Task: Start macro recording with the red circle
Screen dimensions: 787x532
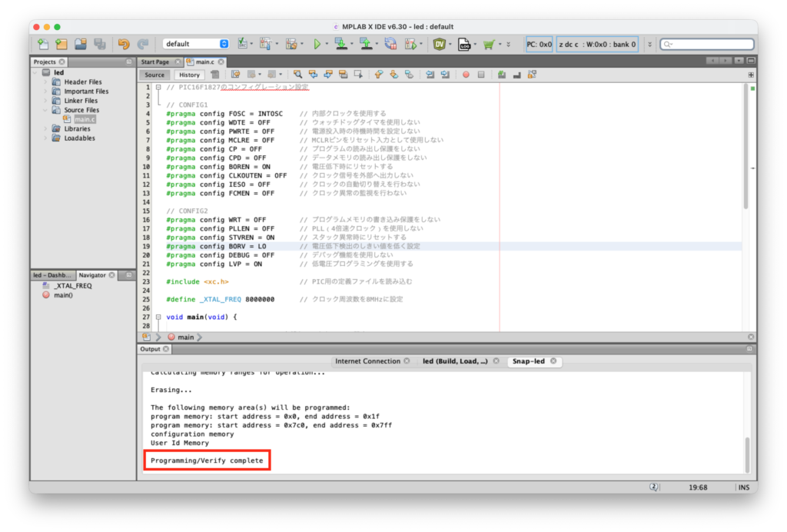Action: click(x=466, y=75)
